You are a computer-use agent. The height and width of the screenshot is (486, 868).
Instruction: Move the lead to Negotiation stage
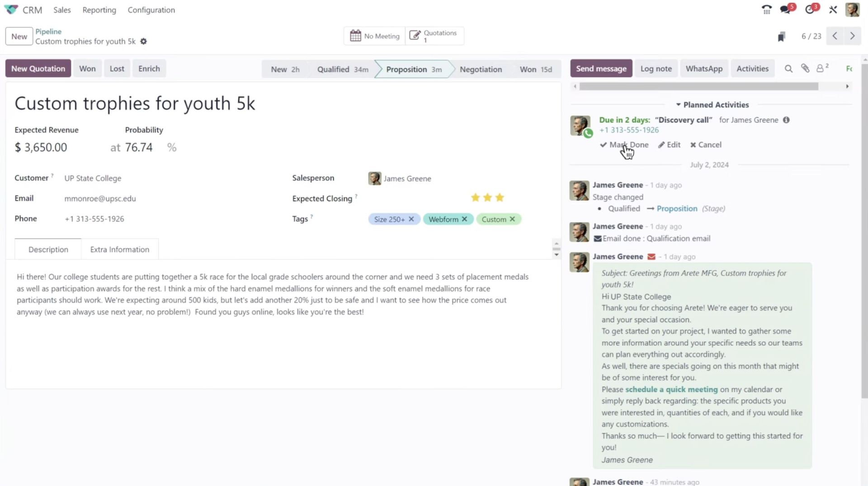480,70
